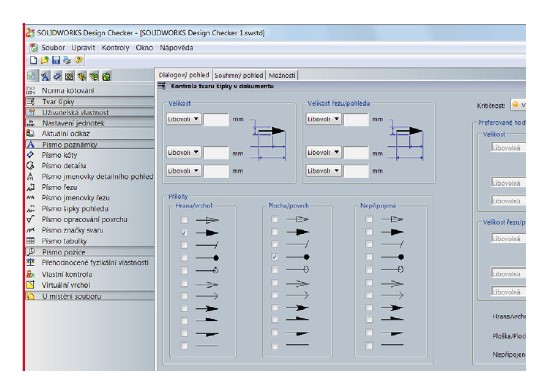Open the Soubor menu
This screenshot has height=385, width=552.
(x=53, y=48)
